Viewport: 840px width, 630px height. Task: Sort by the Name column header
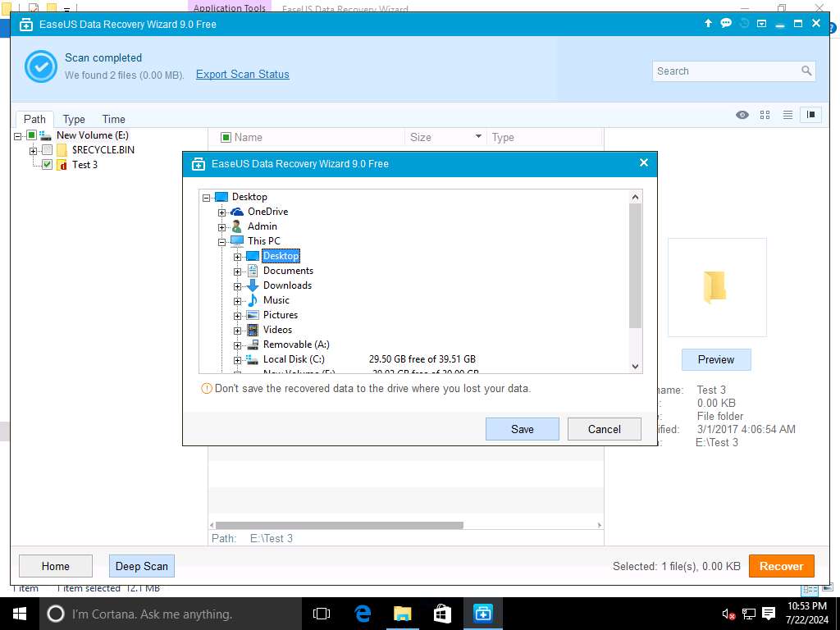[248, 137]
